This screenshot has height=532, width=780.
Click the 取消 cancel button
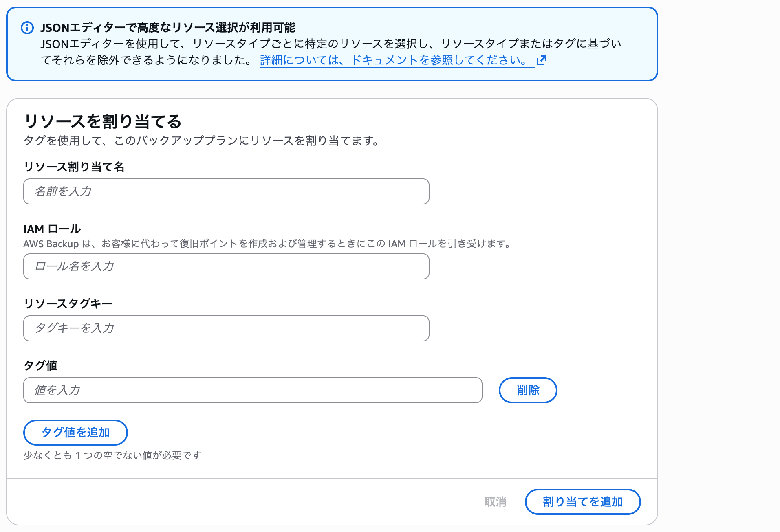[495, 502]
